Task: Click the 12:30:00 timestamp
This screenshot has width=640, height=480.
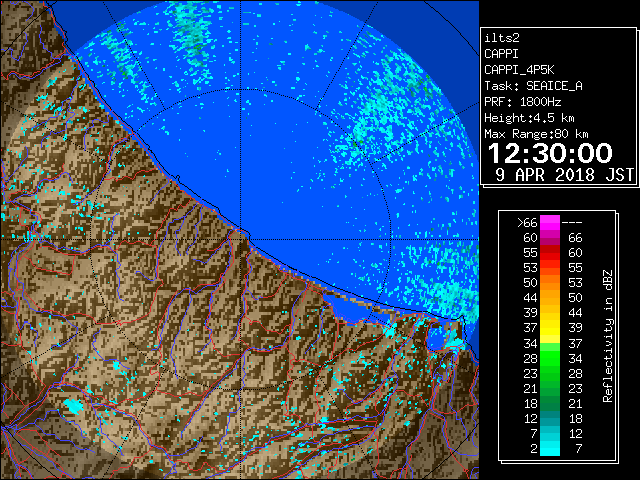Action: [550, 153]
